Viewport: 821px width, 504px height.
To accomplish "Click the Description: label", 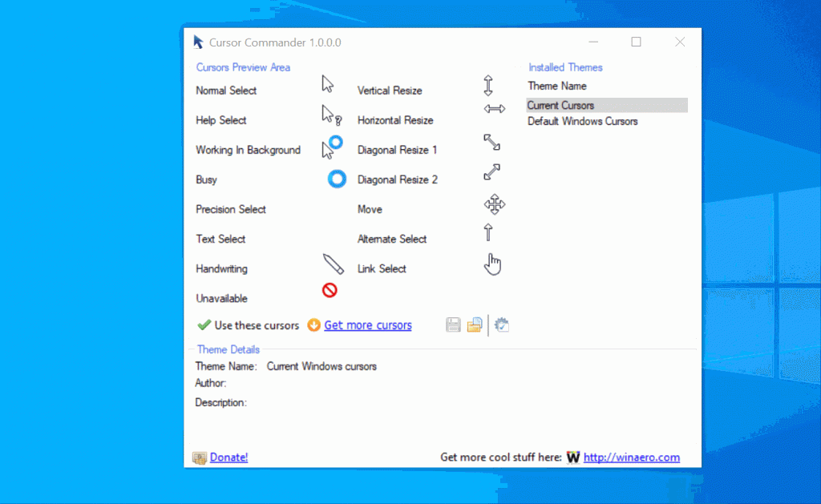I will (x=221, y=402).
